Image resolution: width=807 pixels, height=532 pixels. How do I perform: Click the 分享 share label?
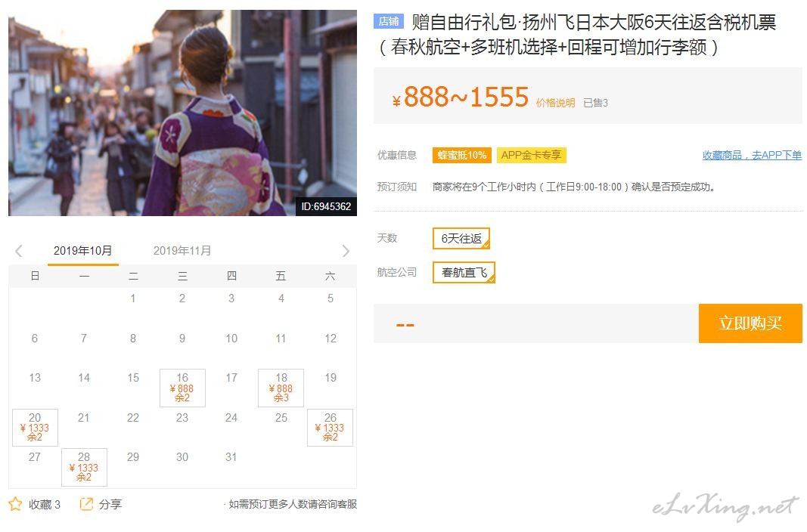click(x=110, y=504)
